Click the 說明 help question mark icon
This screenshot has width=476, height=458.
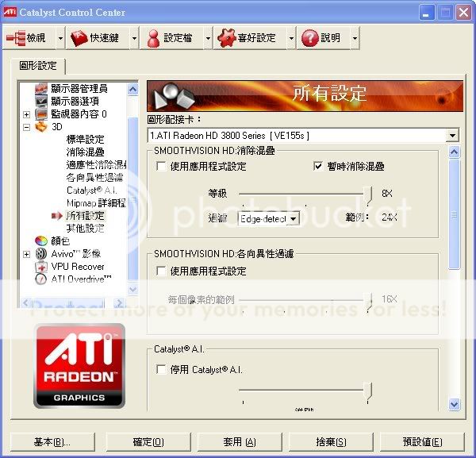[309, 37]
